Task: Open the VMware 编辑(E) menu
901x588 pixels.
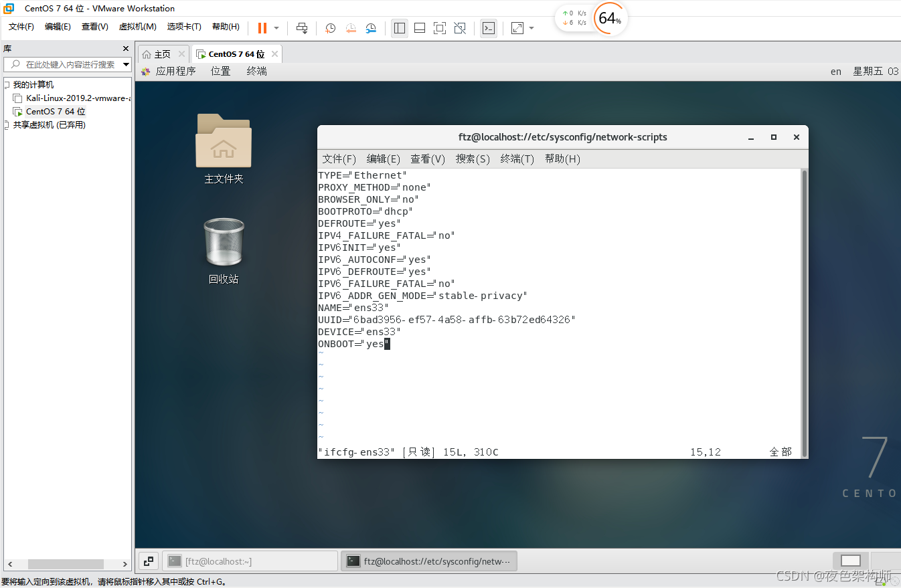Action: click(x=58, y=27)
